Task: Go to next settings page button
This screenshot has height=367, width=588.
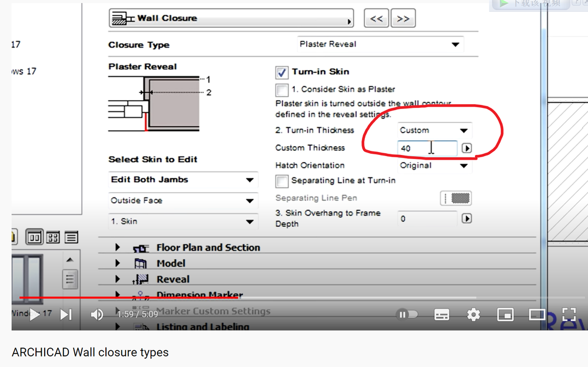Action: (403, 18)
